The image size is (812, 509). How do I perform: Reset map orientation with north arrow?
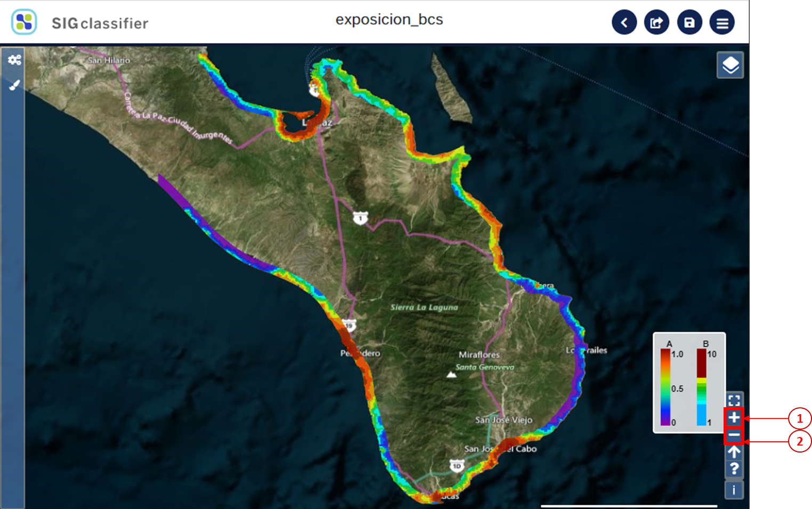(x=734, y=452)
